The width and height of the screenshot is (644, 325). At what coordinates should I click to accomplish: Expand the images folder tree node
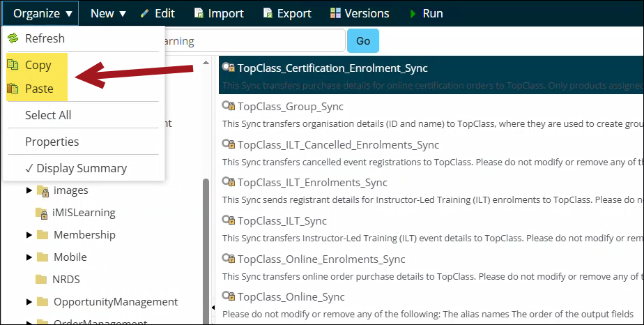29,190
